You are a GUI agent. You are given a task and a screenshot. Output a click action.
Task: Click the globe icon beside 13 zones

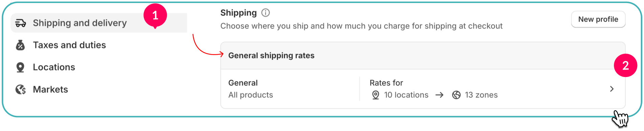(x=456, y=95)
